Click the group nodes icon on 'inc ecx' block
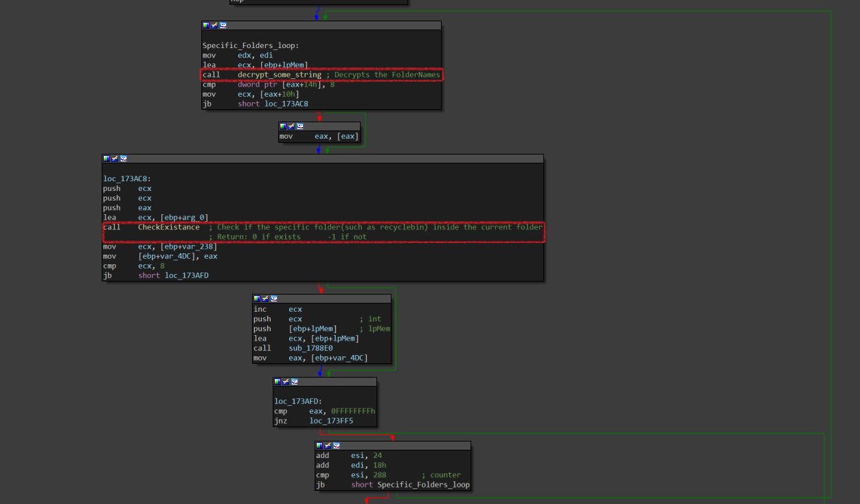This screenshot has width=860, height=504. [x=274, y=299]
